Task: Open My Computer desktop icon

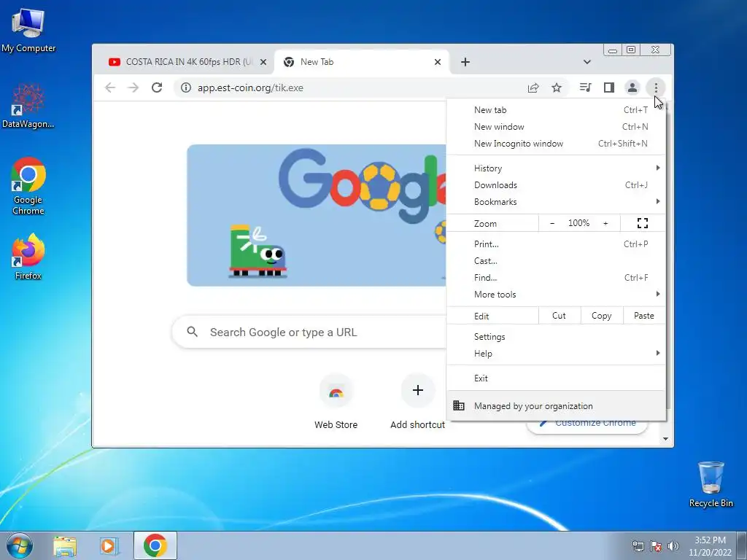Action: tap(28, 30)
